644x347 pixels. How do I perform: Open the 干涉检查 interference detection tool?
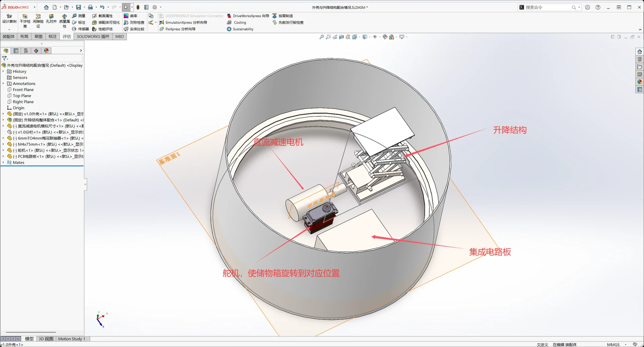[25, 21]
